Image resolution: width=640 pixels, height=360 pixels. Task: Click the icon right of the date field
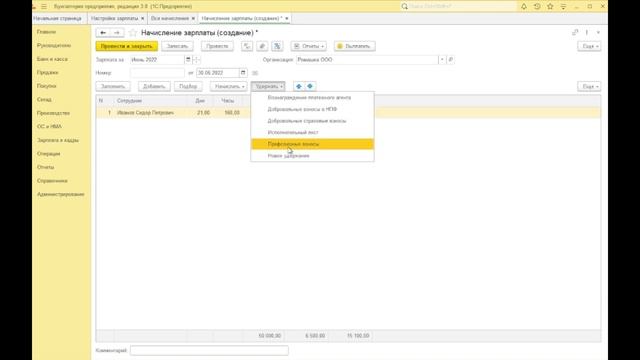pos(255,73)
